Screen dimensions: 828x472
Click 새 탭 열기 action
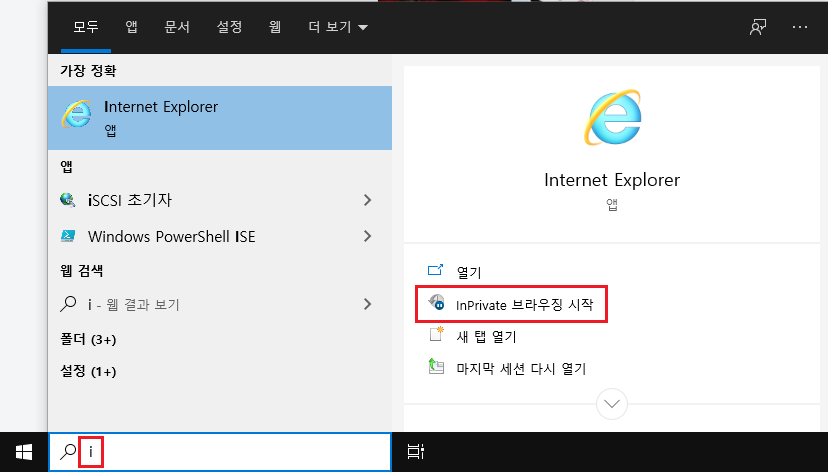(486, 336)
